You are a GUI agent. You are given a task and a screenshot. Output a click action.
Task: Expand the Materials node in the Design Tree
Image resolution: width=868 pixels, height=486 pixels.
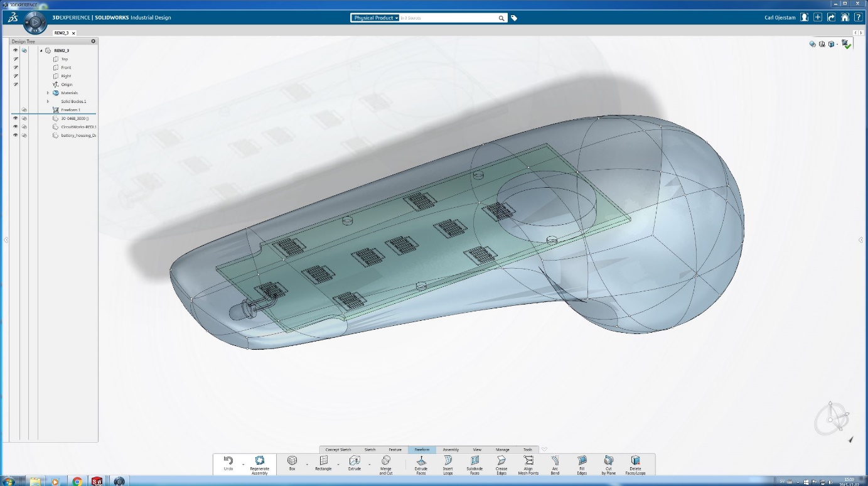coord(48,93)
